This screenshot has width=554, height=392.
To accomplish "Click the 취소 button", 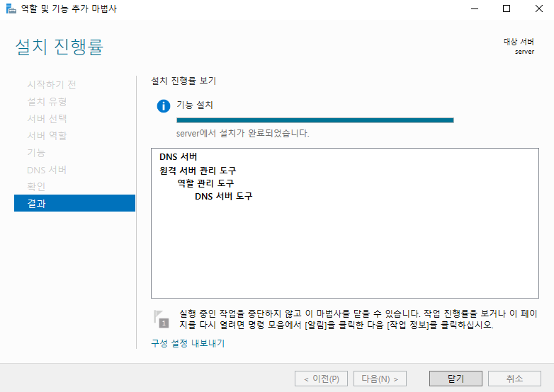I will pos(514,379).
